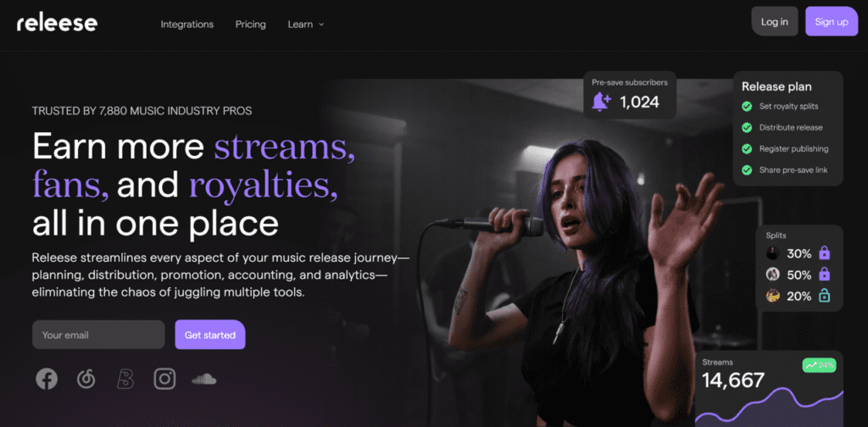Click the Pre-save subscribers label
Screen dimensions: 868x427
pyautogui.click(x=630, y=82)
